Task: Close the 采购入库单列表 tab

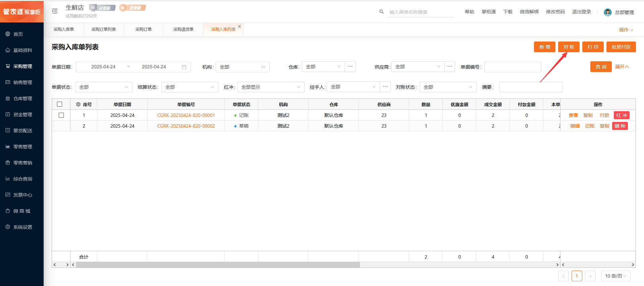Action: [239, 26]
